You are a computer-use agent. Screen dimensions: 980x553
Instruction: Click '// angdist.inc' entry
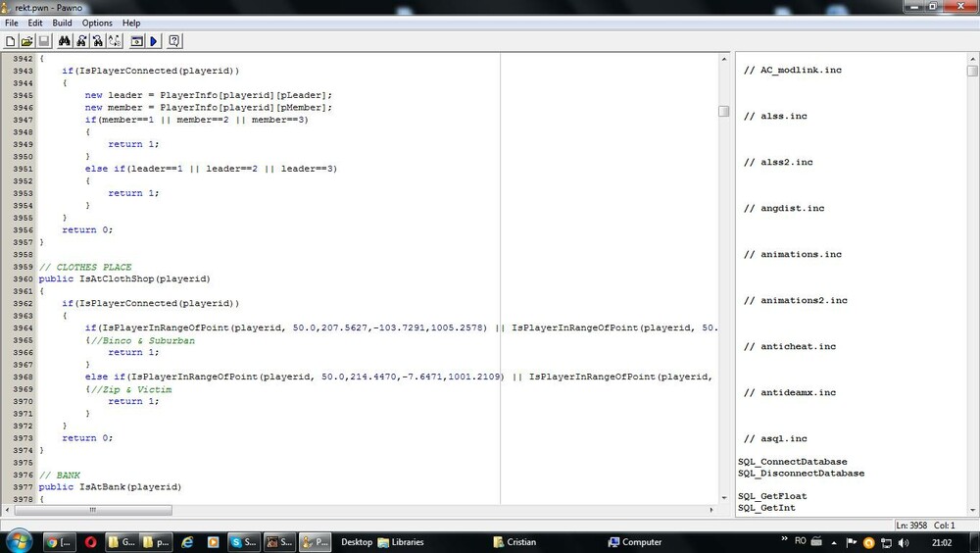(x=784, y=208)
